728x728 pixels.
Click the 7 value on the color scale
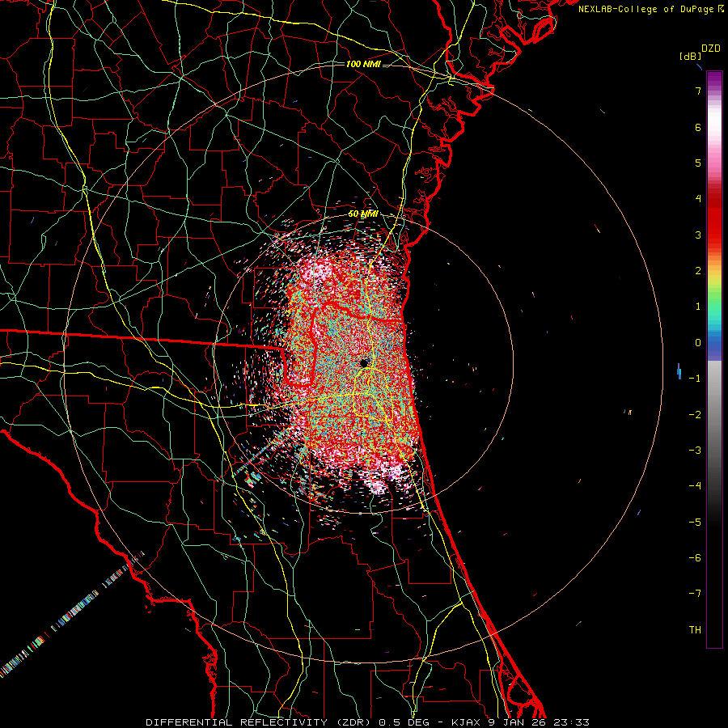coord(698,91)
